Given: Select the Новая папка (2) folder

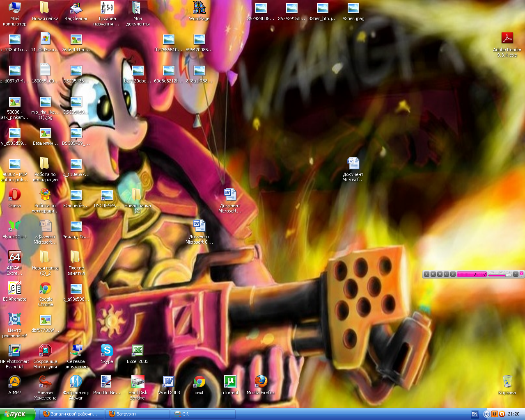Looking at the screenshot, I should 138,201.
